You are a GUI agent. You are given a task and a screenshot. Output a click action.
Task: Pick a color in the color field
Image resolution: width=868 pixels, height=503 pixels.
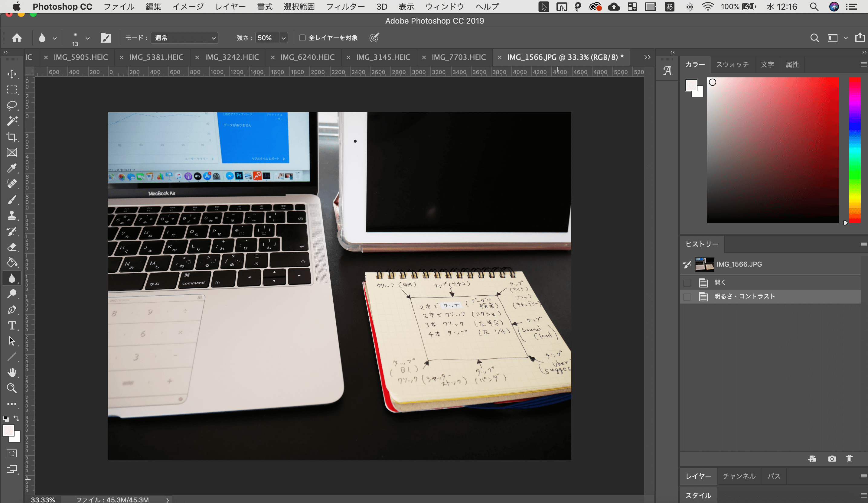click(773, 150)
